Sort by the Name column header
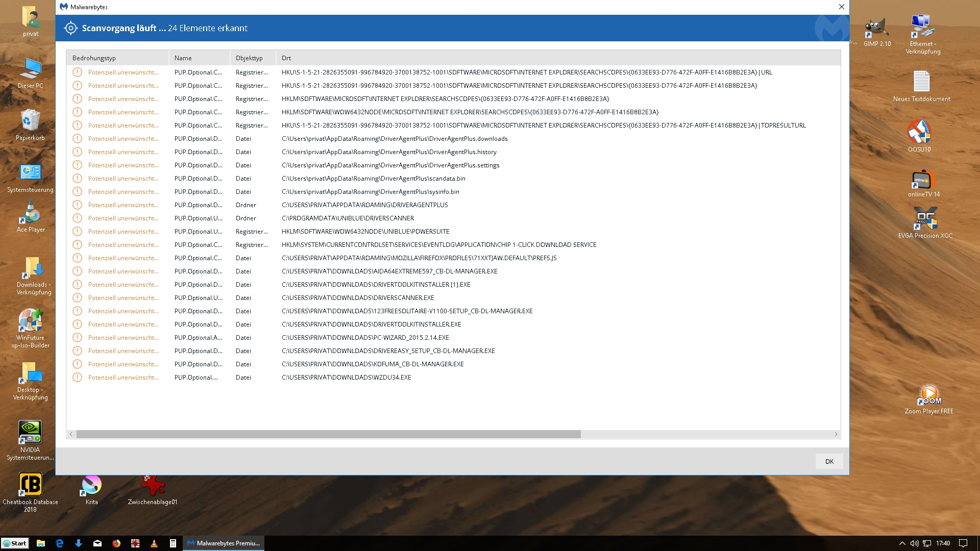Viewport: 980px width, 551px height. pyautogui.click(x=183, y=58)
